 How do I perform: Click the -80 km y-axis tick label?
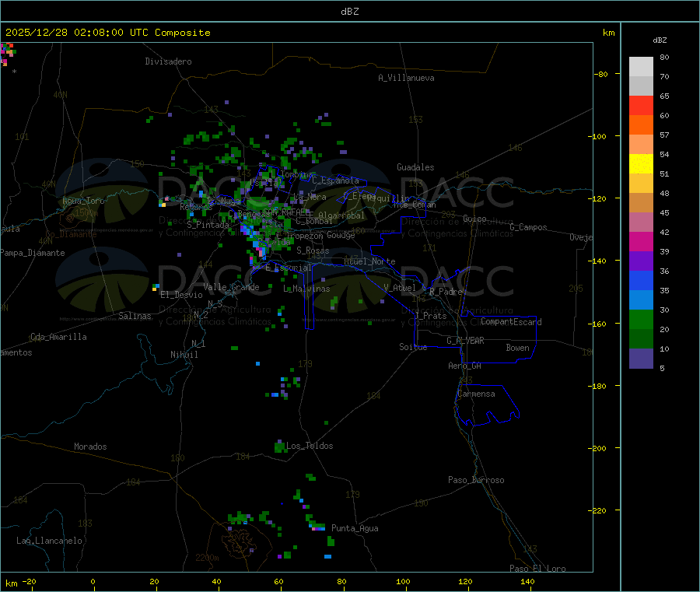(601, 74)
